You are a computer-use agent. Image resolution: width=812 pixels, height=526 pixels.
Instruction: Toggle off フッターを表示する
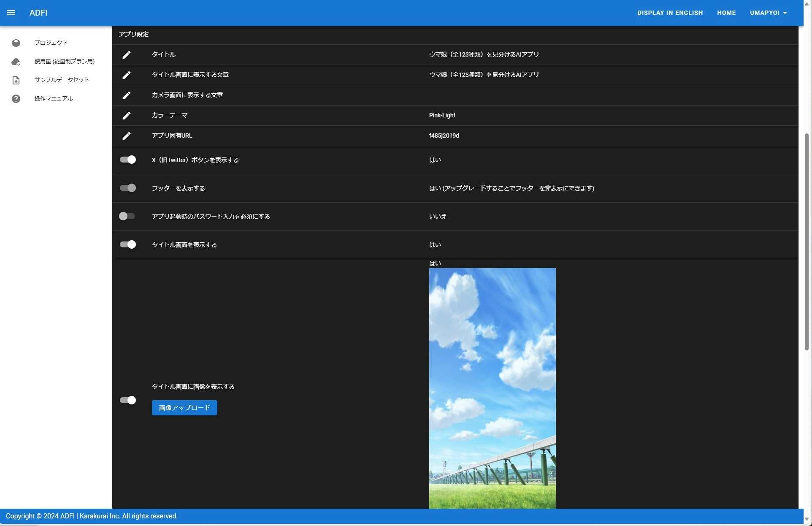tap(127, 188)
